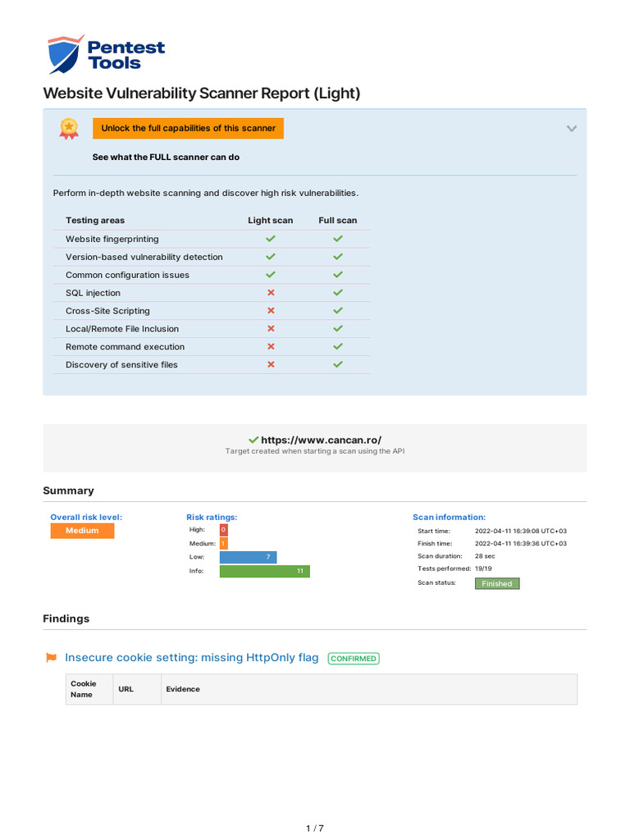This screenshot has height=840, width=630.
Task: Click the URL column header
Action: (x=137, y=689)
